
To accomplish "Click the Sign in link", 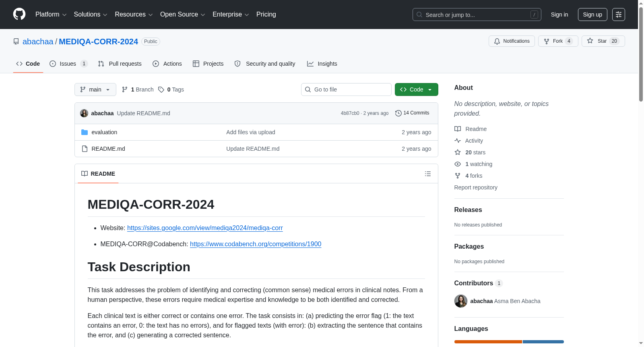I will coord(559,15).
